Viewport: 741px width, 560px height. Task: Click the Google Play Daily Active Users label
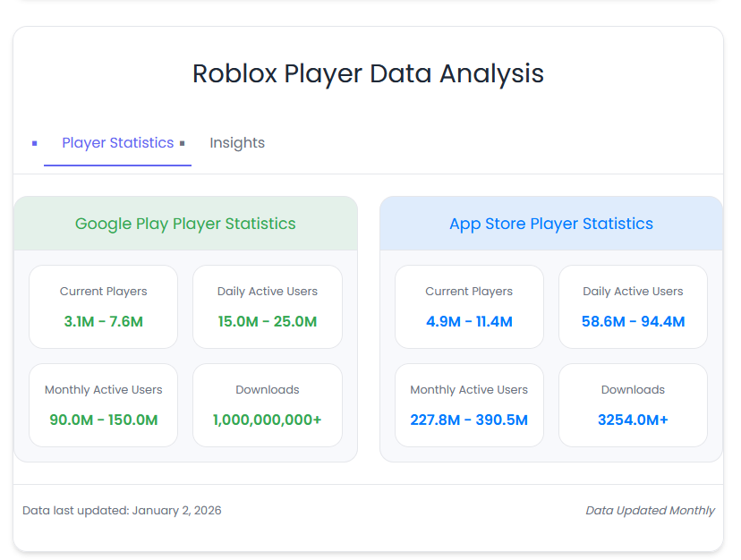268,291
